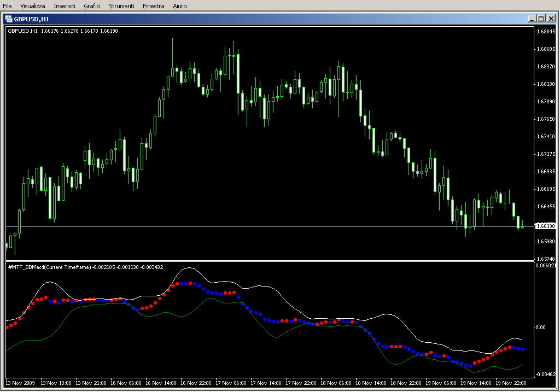Viewport: 560px width, 392px height.
Task: Click the 1.68845 price scale label
Action: point(546,32)
